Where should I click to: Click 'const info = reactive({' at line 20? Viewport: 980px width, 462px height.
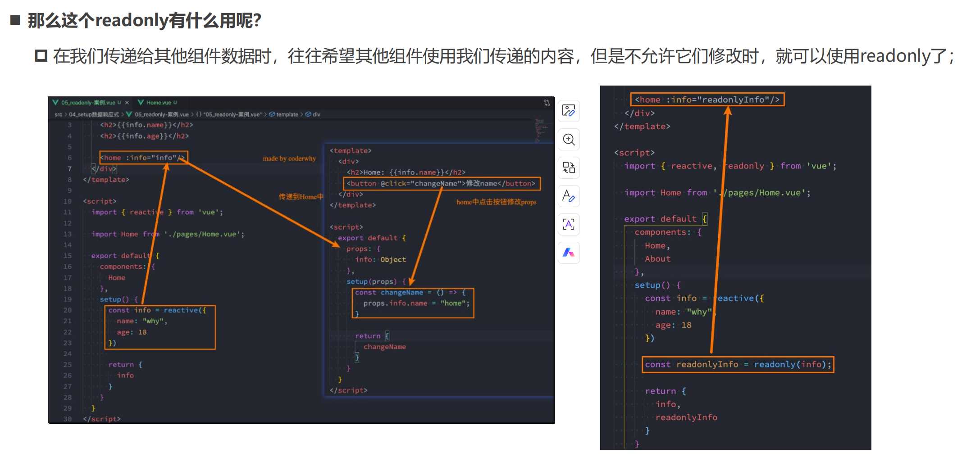click(x=157, y=310)
